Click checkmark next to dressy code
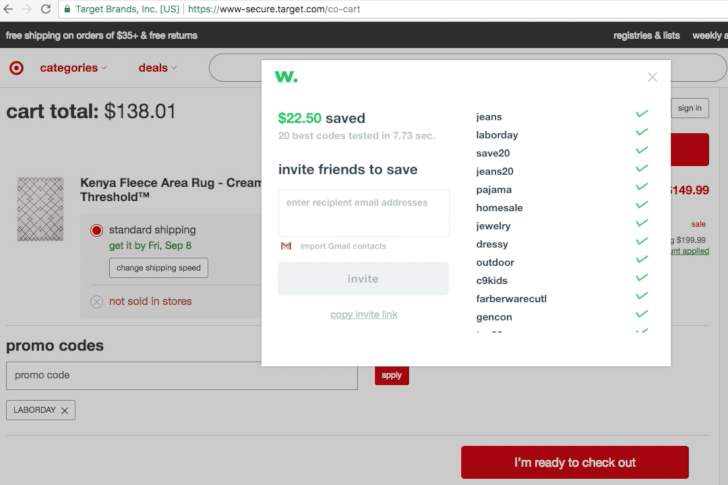The height and width of the screenshot is (485, 728). (x=642, y=241)
